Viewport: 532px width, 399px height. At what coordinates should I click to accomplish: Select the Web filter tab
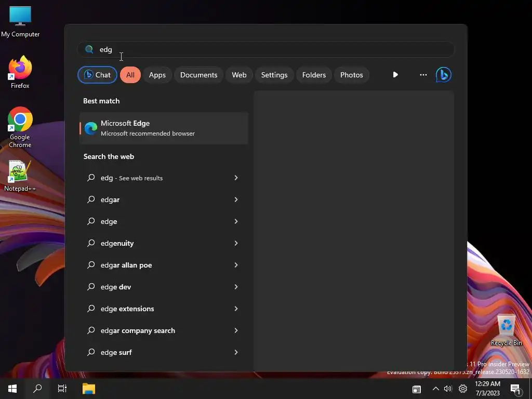pos(239,75)
